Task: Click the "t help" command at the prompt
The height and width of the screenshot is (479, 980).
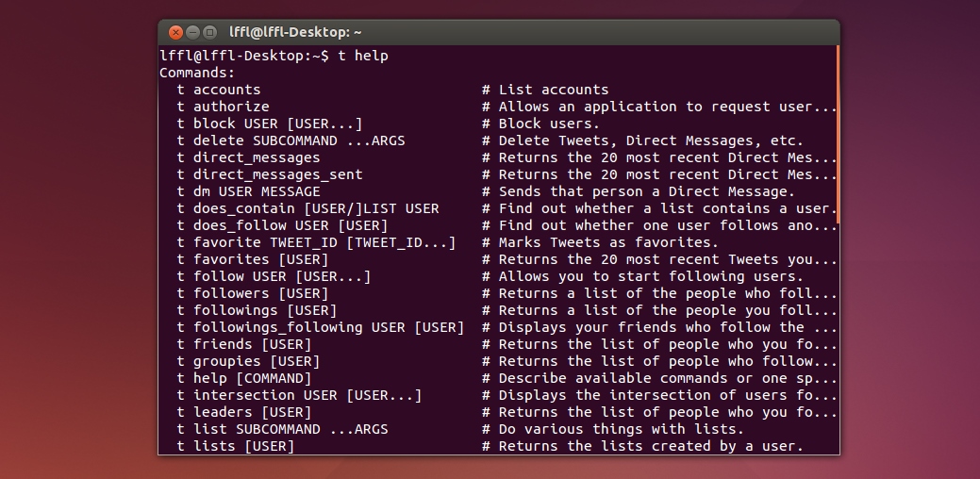Action: pos(363,56)
